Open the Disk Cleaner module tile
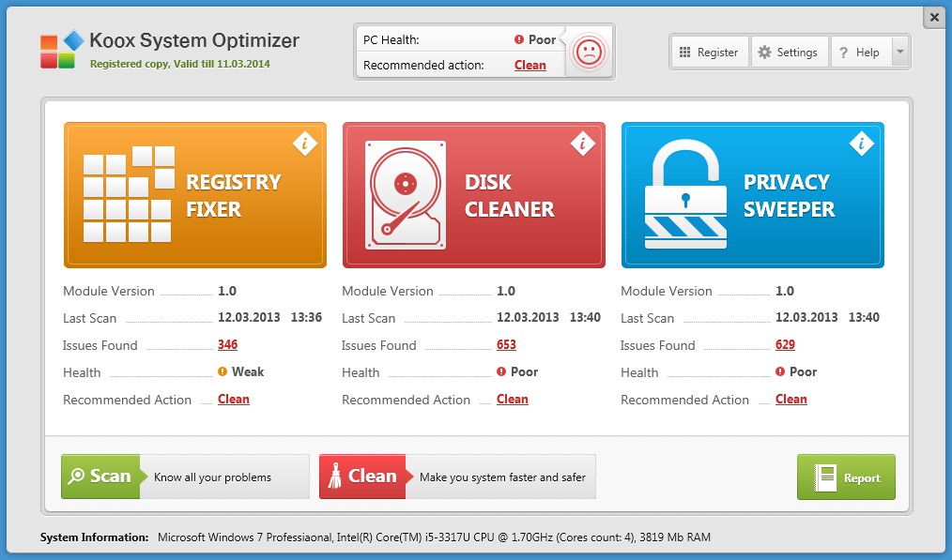The width and height of the screenshot is (952, 560). (473, 195)
